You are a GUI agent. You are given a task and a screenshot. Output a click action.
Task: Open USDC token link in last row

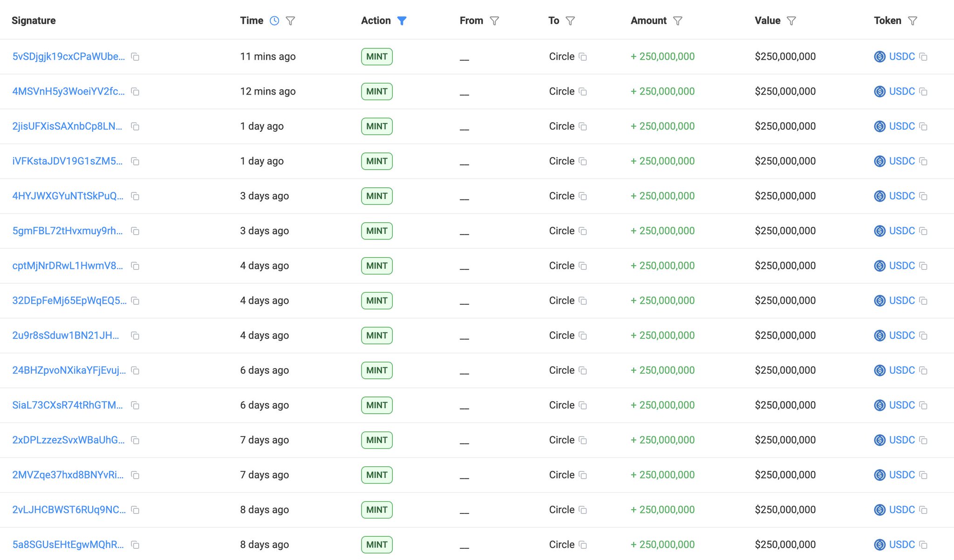(x=902, y=545)
